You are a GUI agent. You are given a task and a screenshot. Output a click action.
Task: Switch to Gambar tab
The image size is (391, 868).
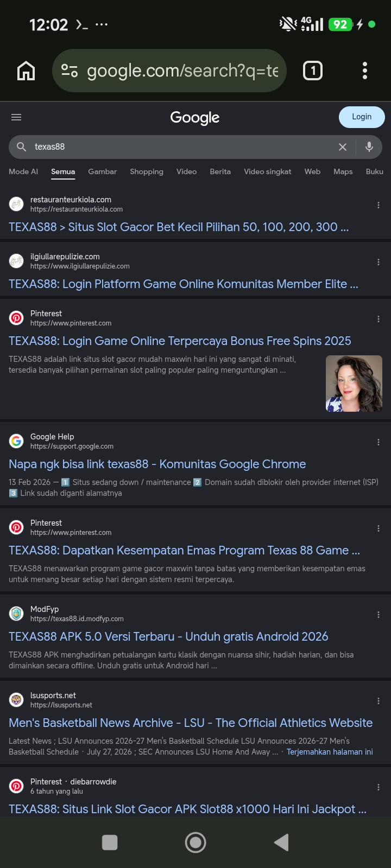(x=102, y=171)
